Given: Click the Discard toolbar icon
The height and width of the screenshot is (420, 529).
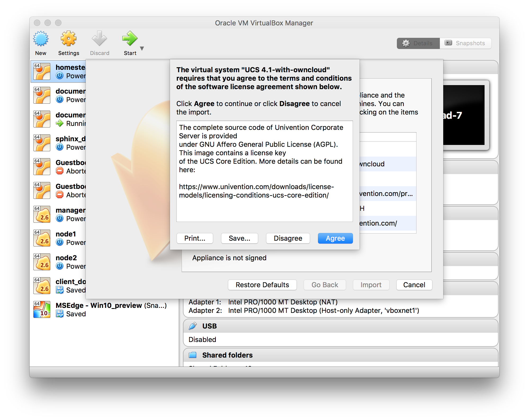Looking at the screenshot, I should [99, 39].
